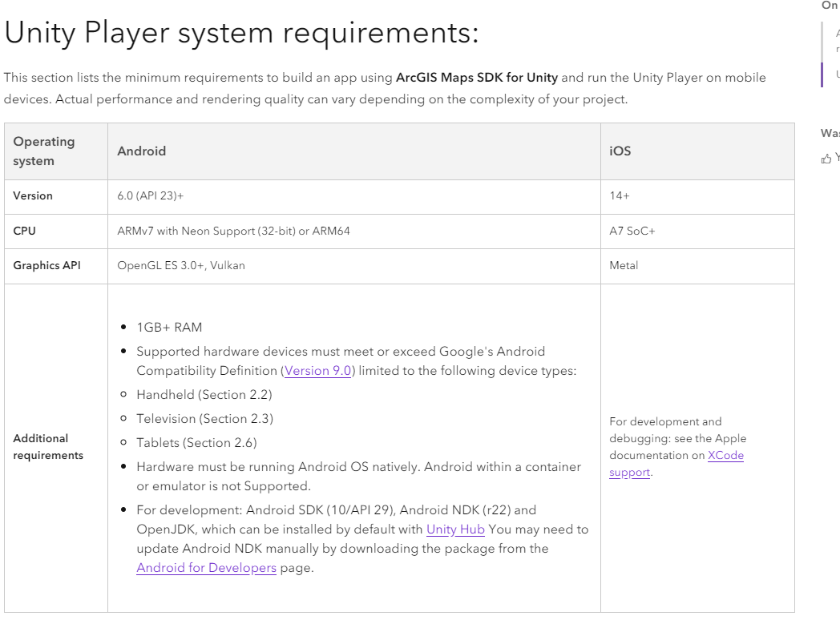
Task: Click the 'Handheld (Section 2.2)' list item
Action: [204, 395]
